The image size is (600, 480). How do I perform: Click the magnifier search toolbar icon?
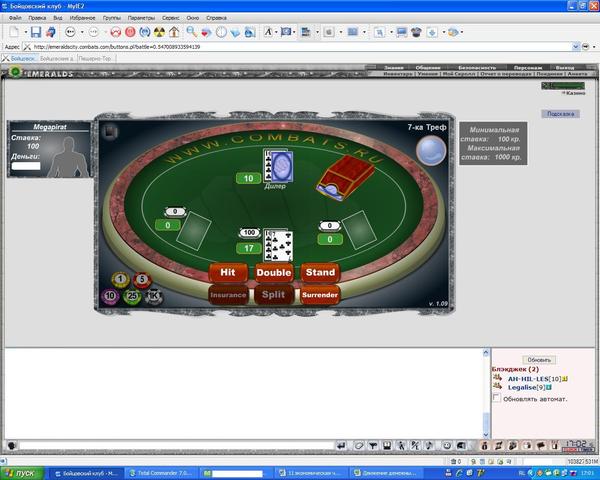click(191, 32)
